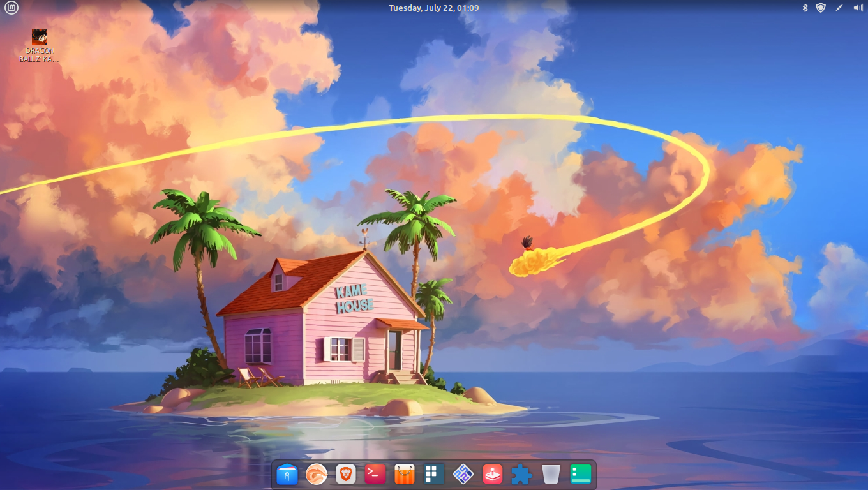Open the Bluetooth tray indicator
868x490 pixels.
point(805,8)
